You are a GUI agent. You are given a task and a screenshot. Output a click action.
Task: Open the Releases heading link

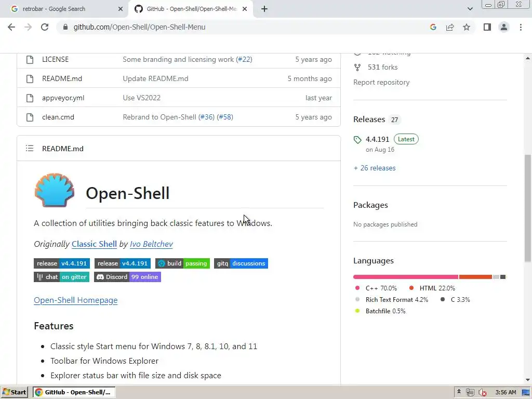[x=369, y=119]
